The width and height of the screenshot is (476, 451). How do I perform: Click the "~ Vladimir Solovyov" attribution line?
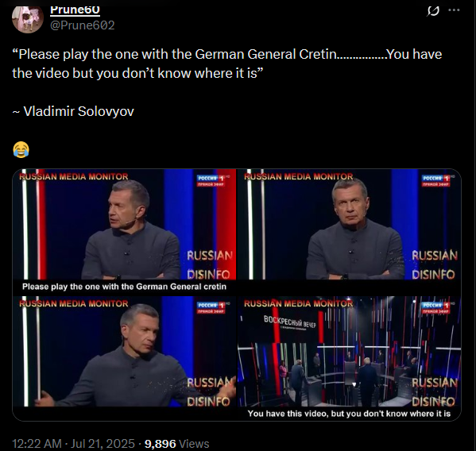pyautogui.click(x=73, y=111)
